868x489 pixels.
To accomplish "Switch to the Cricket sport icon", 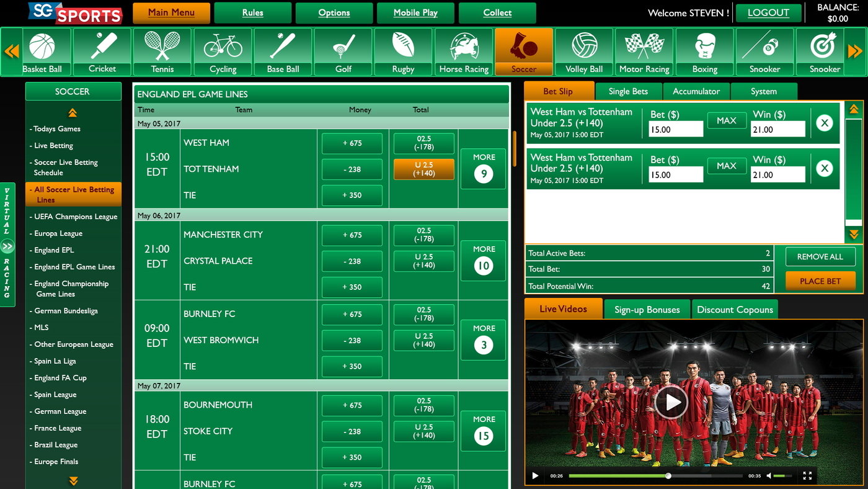I will click(x=102, y=48).
